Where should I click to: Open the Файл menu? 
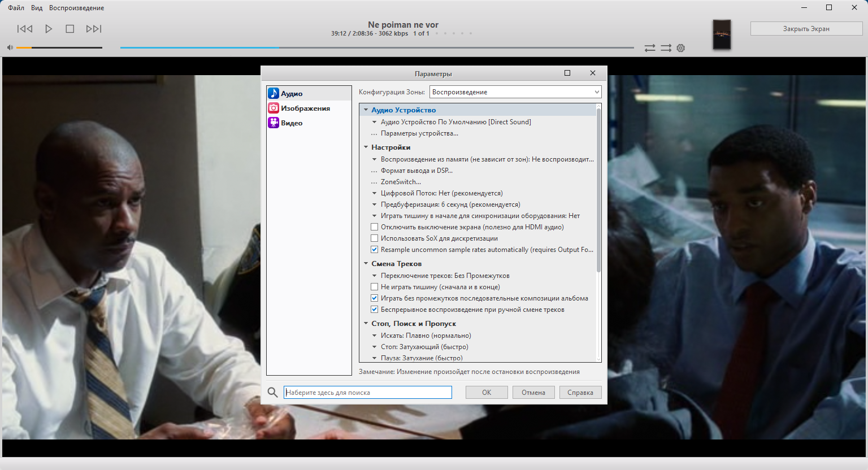16,8
